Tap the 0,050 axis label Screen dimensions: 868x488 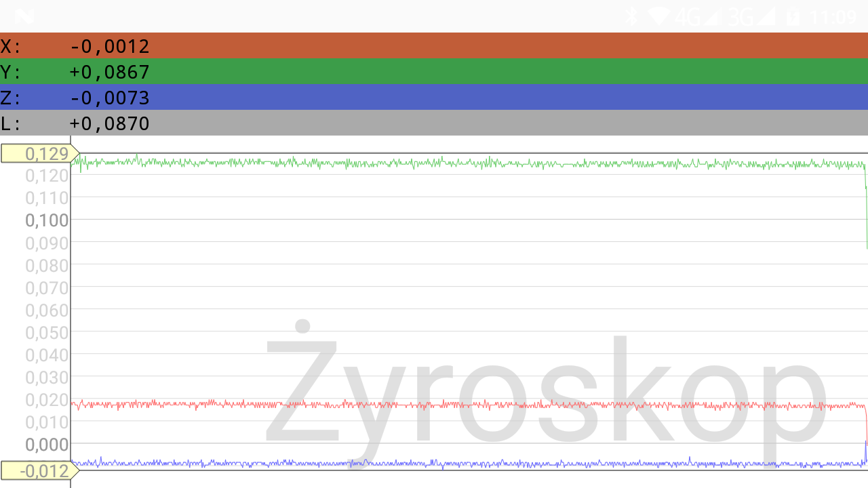click(47, 332)
